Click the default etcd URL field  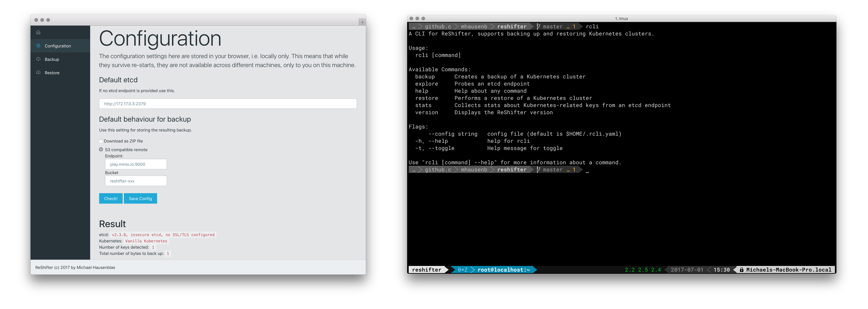228,104
